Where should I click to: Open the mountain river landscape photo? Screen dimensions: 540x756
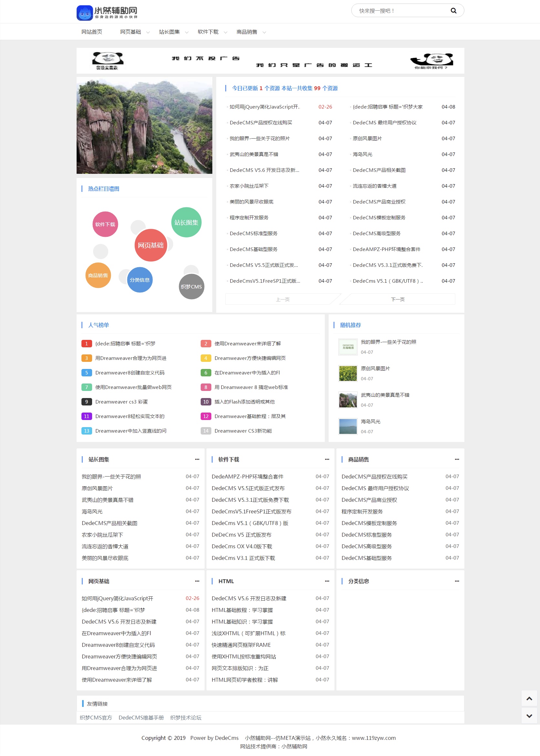144,125
